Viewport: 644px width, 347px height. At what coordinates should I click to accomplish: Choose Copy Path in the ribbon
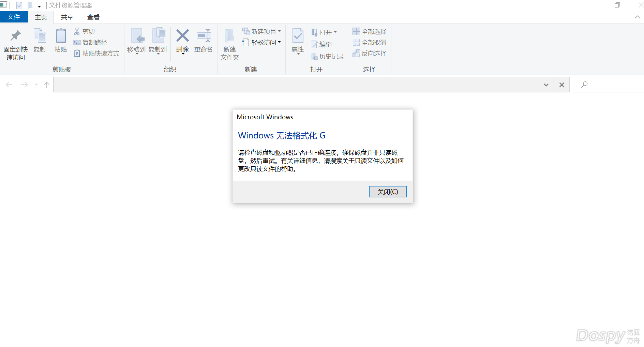[x=90, y=42]
